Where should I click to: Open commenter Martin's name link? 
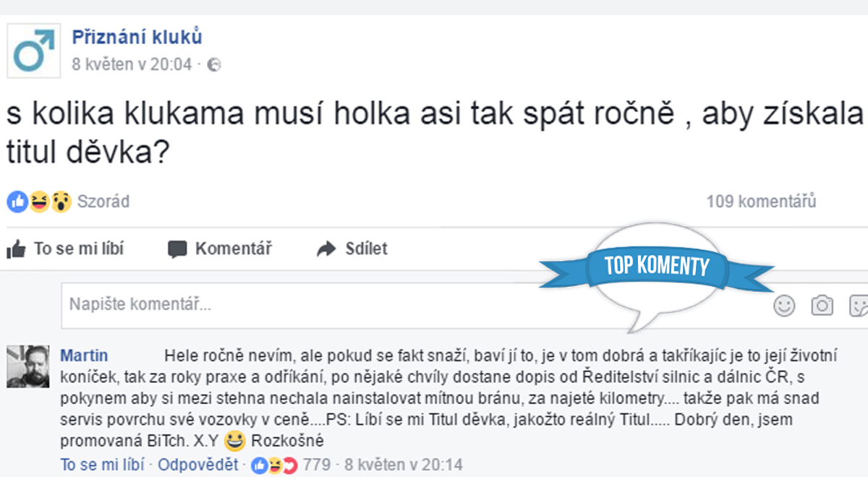point(84,356)
